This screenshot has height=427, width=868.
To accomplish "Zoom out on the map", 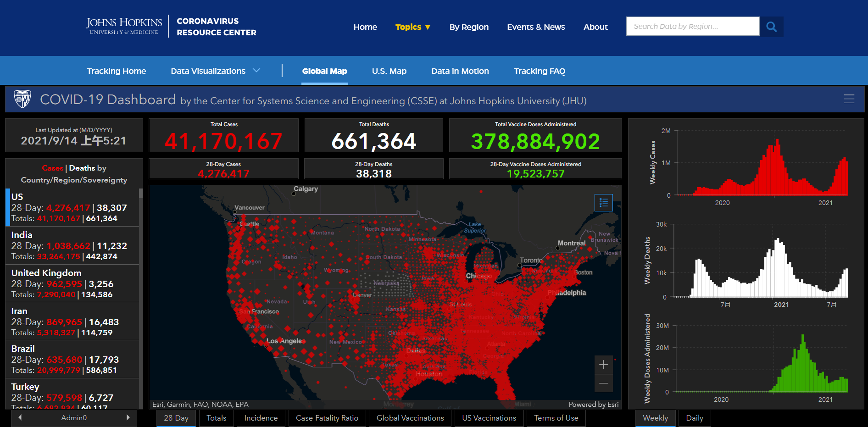I will [603, 383].
